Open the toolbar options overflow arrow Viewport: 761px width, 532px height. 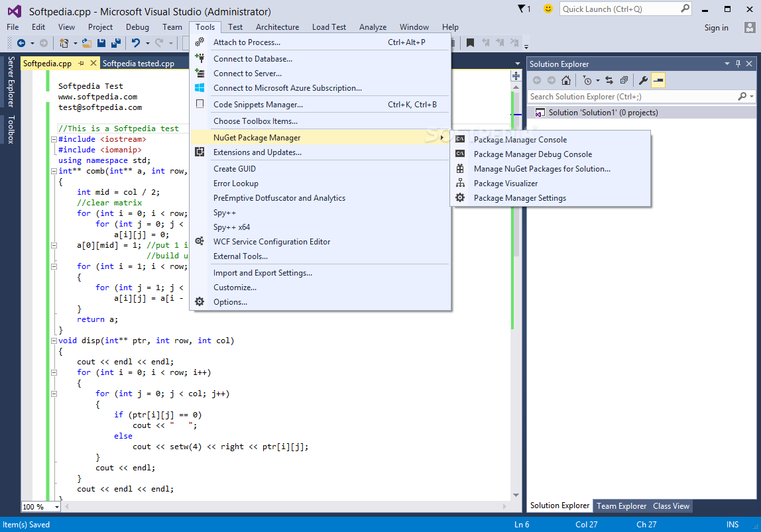526,46
